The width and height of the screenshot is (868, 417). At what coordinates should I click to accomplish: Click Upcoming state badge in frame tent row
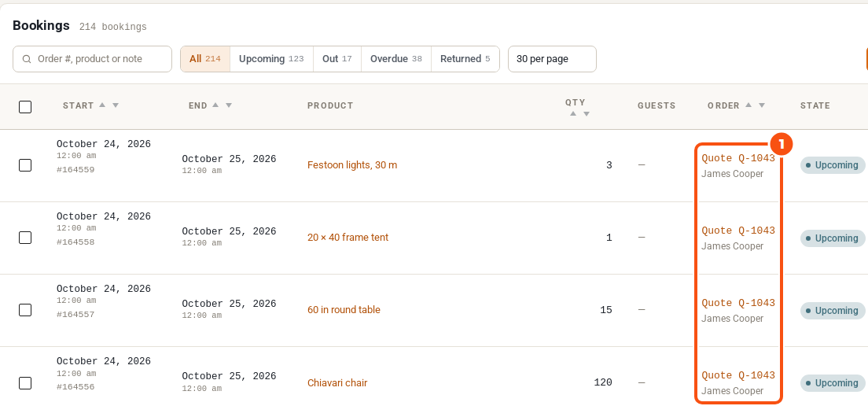pos(833,238)
